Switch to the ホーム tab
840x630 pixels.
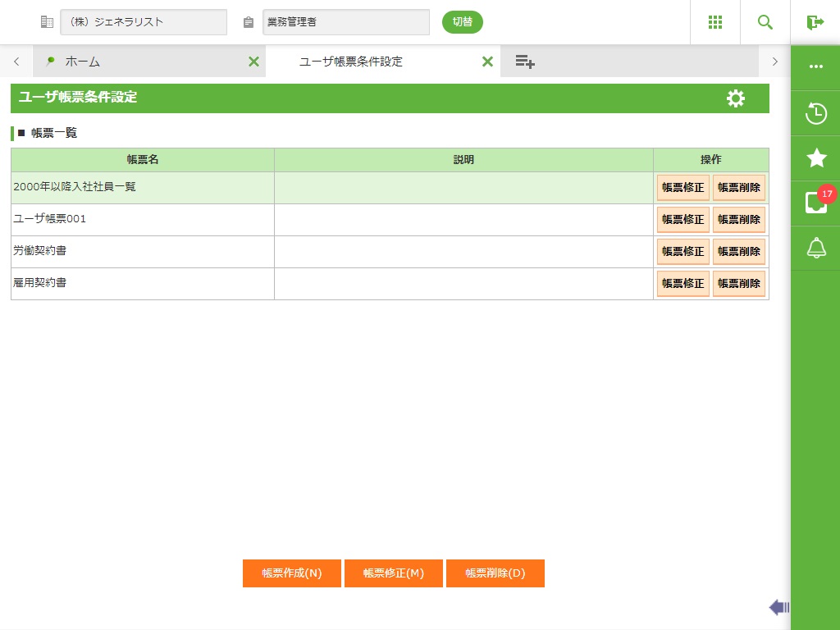coord(82,62)
